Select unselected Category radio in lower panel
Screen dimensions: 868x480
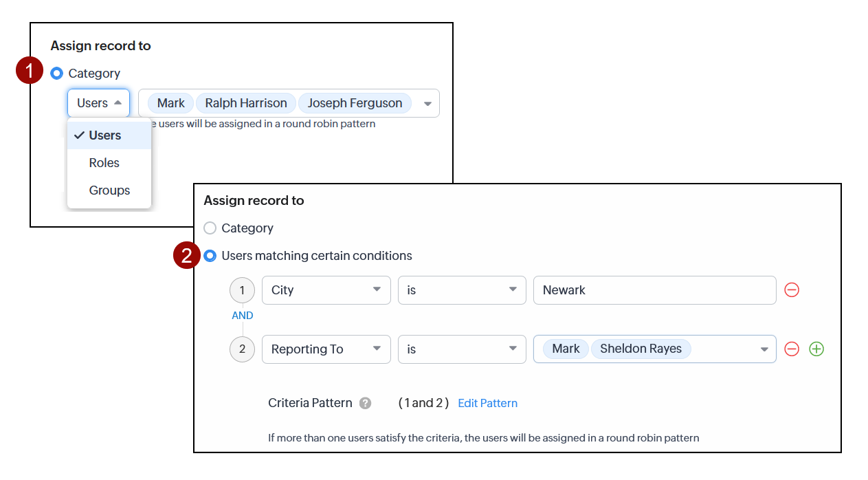(210, 228)
